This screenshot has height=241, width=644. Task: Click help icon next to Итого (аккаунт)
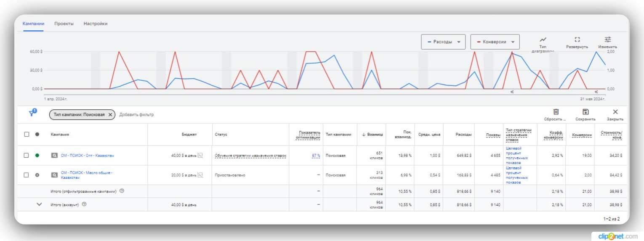pos(84,204)
